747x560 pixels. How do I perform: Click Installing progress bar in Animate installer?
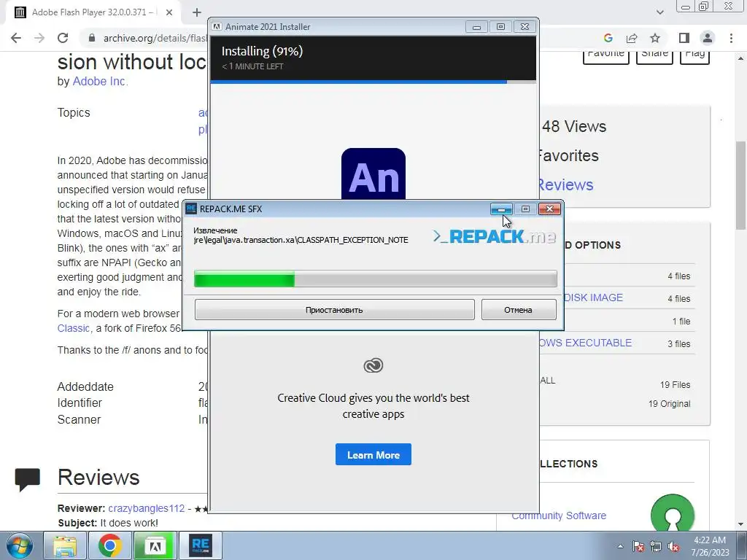pos(373,82)
